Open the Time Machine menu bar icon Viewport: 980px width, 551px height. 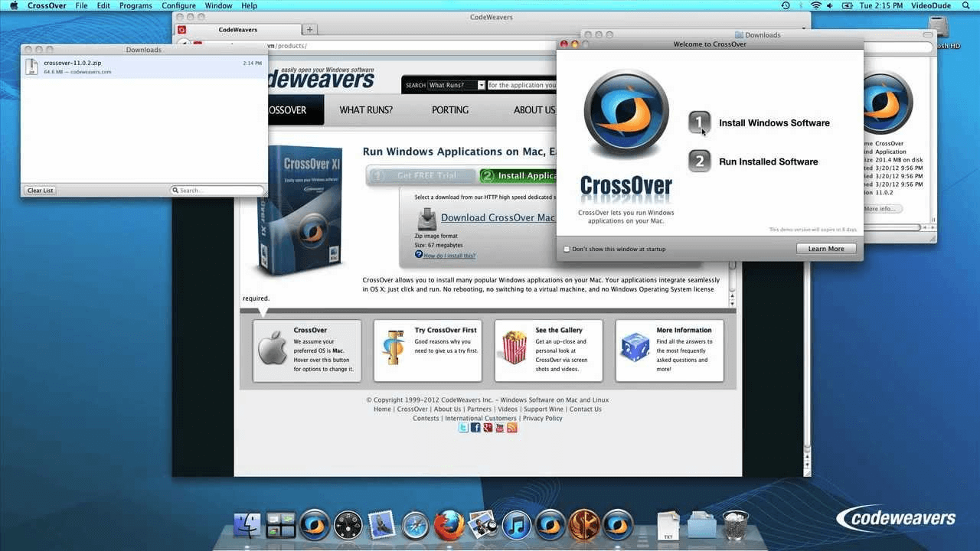[x=786, y=5]
